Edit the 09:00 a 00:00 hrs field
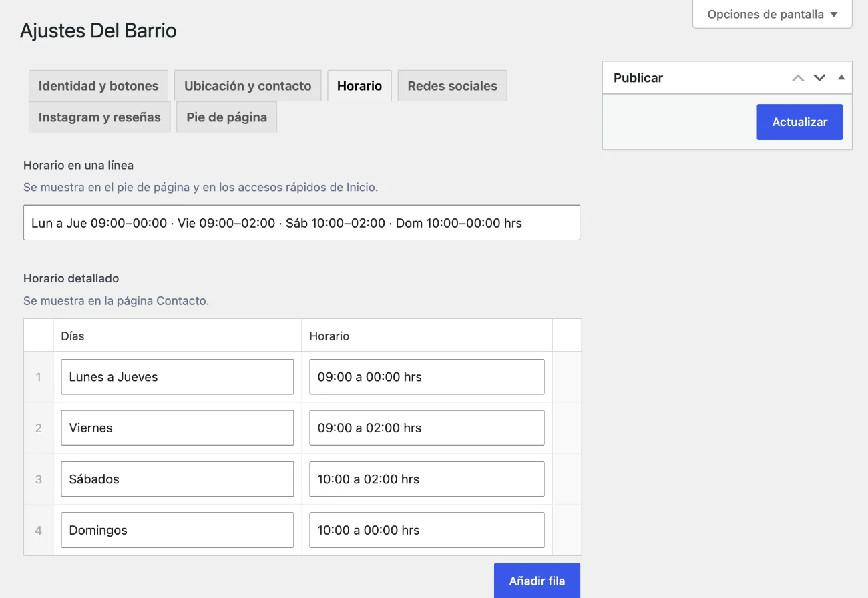This screenshot has width=868, height=598. [x=427, y=377]
